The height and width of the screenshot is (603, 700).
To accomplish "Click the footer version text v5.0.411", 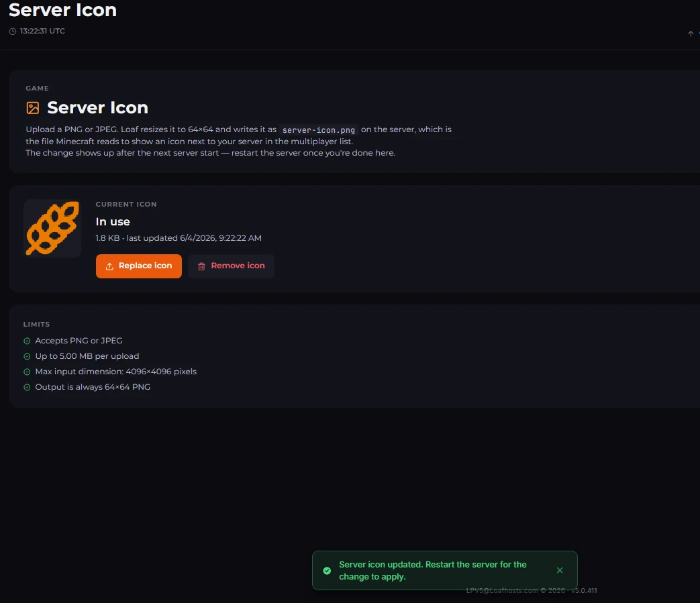I will [584, 590].
